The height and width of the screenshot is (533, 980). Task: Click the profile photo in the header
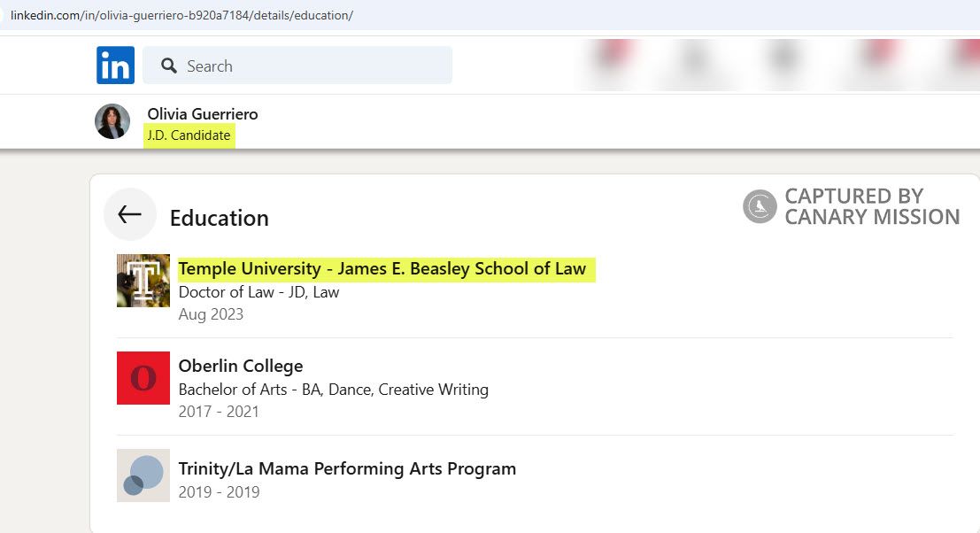[x=112, y=121]
